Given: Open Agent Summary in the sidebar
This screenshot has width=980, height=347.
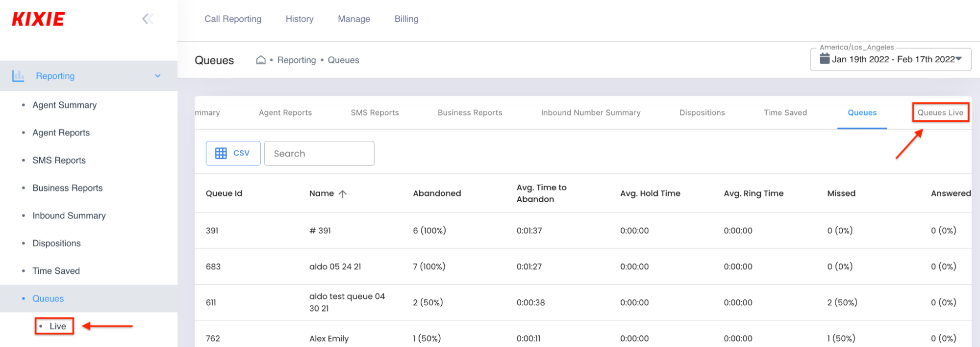Looking at the screenshot, I should pos(64,105).
